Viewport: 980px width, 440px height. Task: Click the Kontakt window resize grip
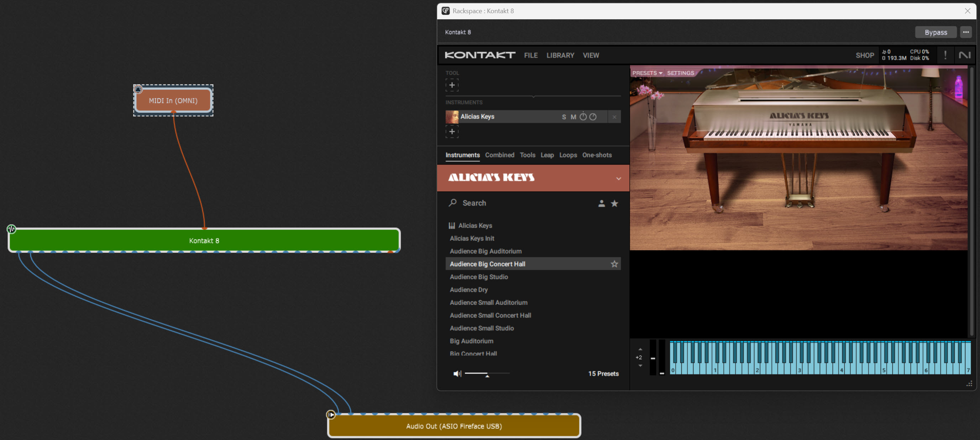point(969,384)
